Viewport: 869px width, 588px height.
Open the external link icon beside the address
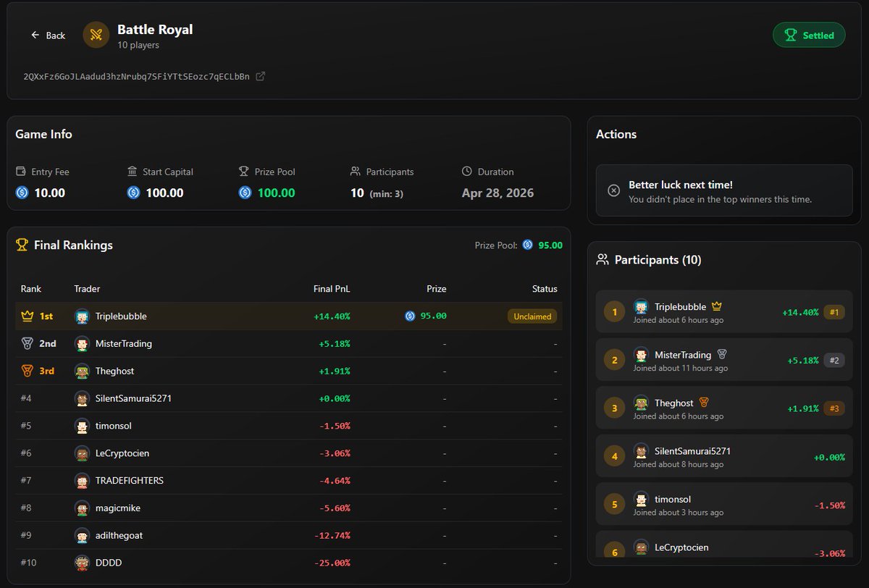pos(261,76)
